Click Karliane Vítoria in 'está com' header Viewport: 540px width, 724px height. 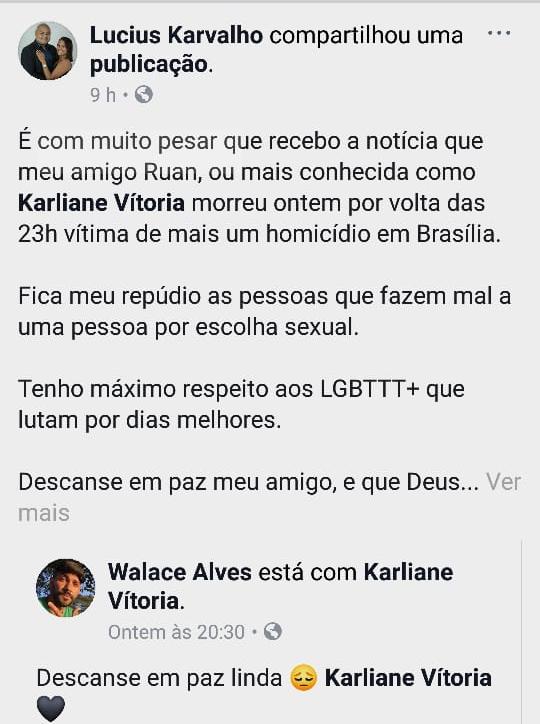(x=281, y=587)
